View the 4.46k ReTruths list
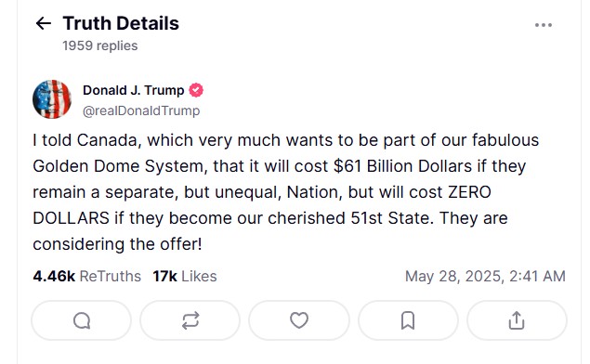The height and width of the screenshot is (364, 590). tap(87, 276)
